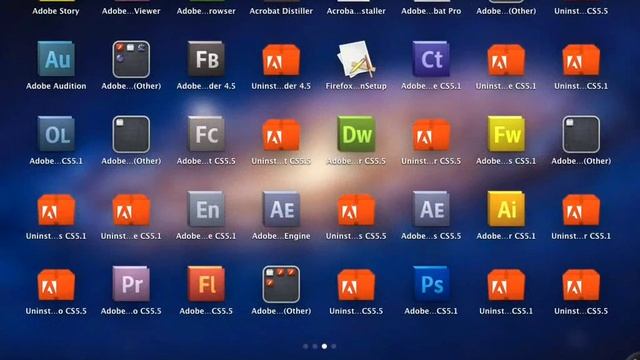The width and height of the screenshot is (640, 360).
Task: Open Flash Builder 4.5 (Fb icon)
Action: pos(206,59)
